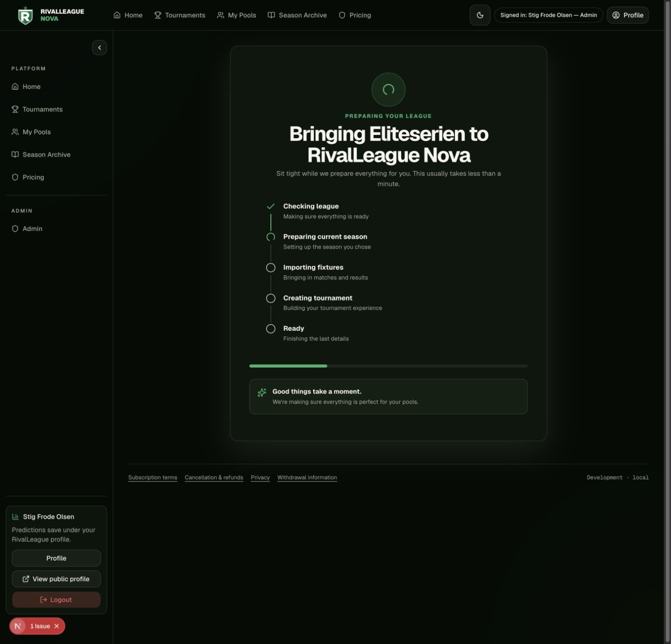This screenshot has height=644, width=671.
Task: Click the sidebar Pricing shield icon
Action: point(15,177)
